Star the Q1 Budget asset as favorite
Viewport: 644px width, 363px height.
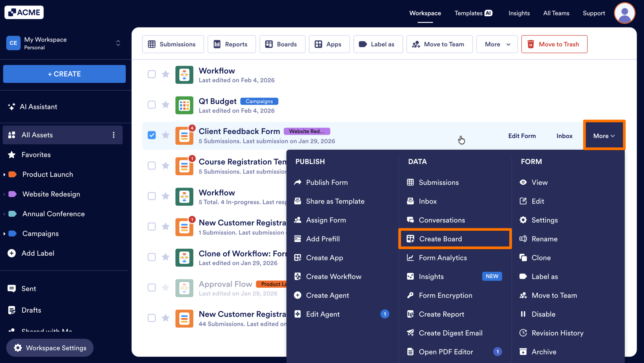(166, 105)
